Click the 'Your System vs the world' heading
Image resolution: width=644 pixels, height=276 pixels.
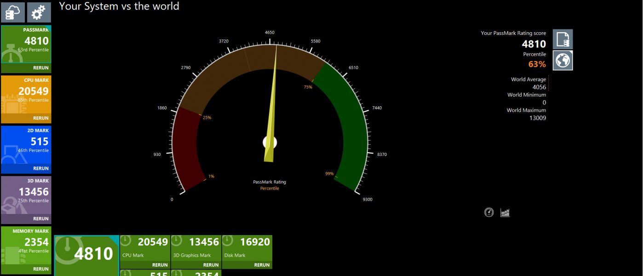(x=119, y=6)
